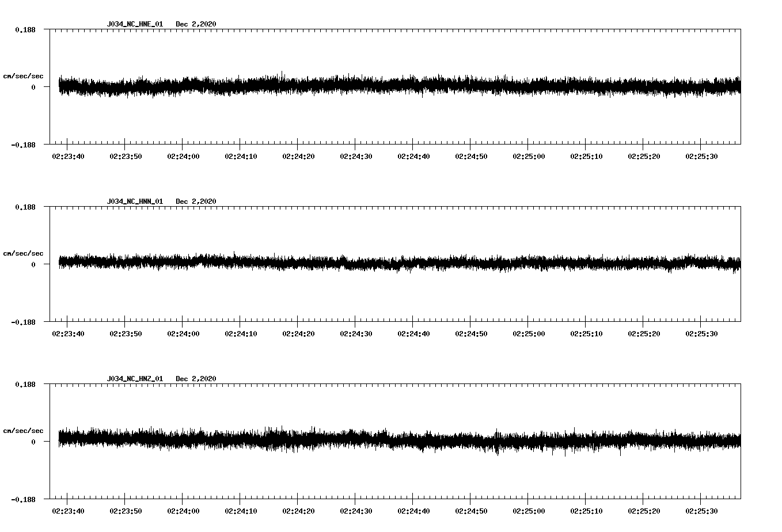Click the cm/sec/sec unit label on bottom plot
The height and width of the screenshot is (532, 782).
(24, 430)
